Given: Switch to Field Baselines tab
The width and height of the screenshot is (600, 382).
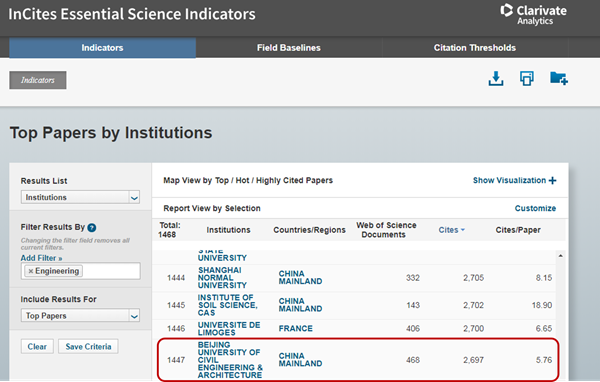Looking at the screenshot, I should pyautogui.click(x=289, y=48).
